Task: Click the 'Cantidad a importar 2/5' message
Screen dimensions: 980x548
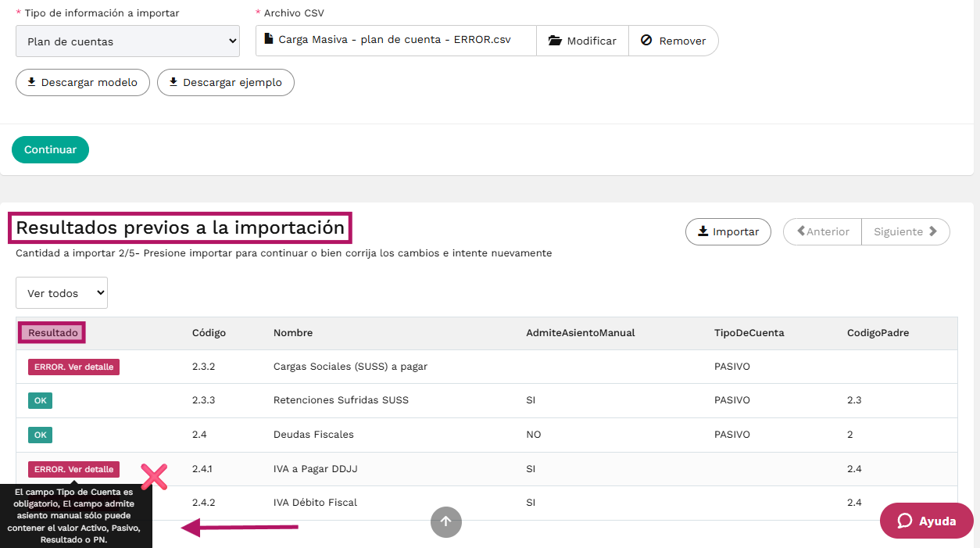Action: 284,253
